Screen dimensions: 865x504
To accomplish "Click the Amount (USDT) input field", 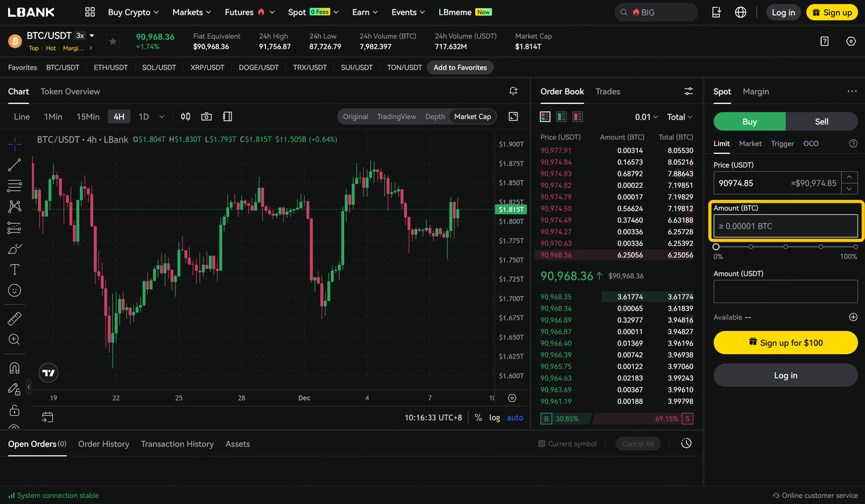I will click(x=785, y=292).
